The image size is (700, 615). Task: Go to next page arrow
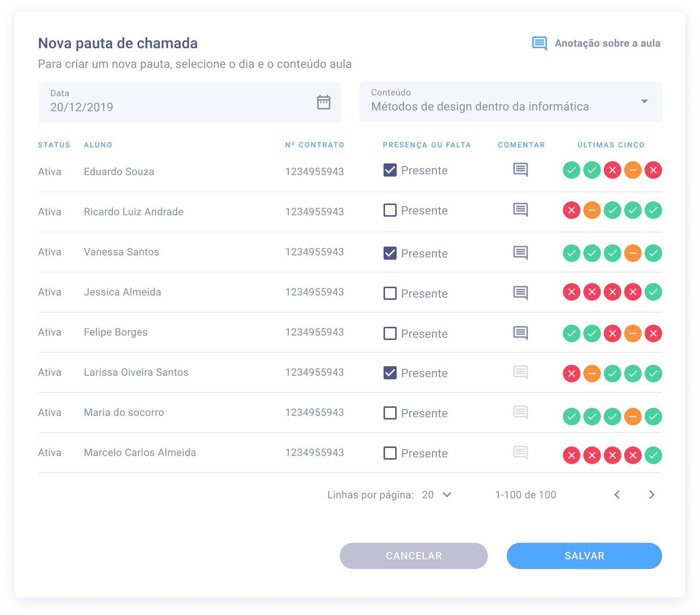point(652,495)
